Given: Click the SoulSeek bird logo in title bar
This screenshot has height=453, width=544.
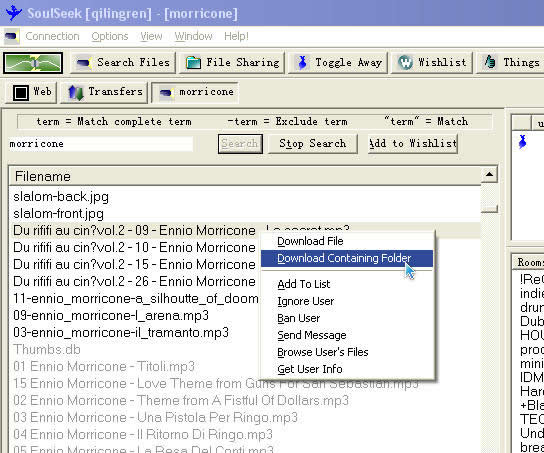Looking at the screenshot, I should click(x=14, y=13).
